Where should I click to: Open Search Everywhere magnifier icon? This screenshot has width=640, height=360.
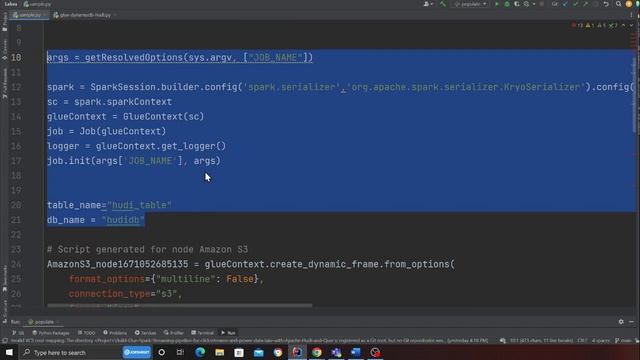pyautogui.click(x=619, y=4)
